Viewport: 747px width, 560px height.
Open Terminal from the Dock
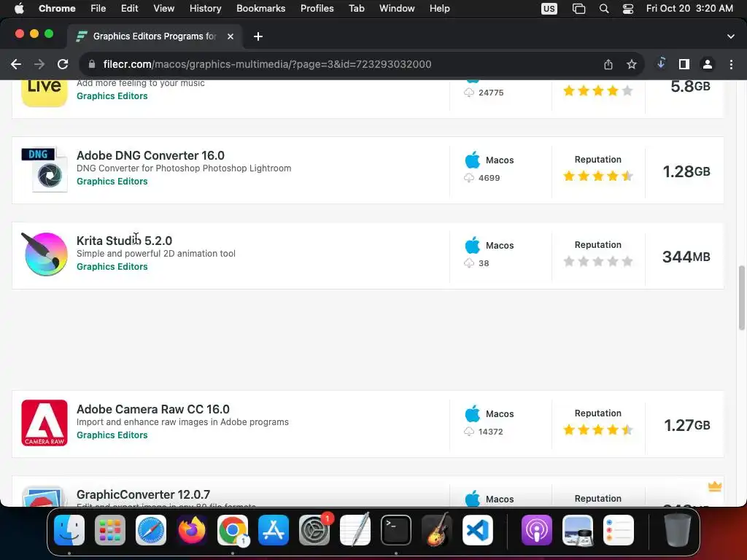396,530
